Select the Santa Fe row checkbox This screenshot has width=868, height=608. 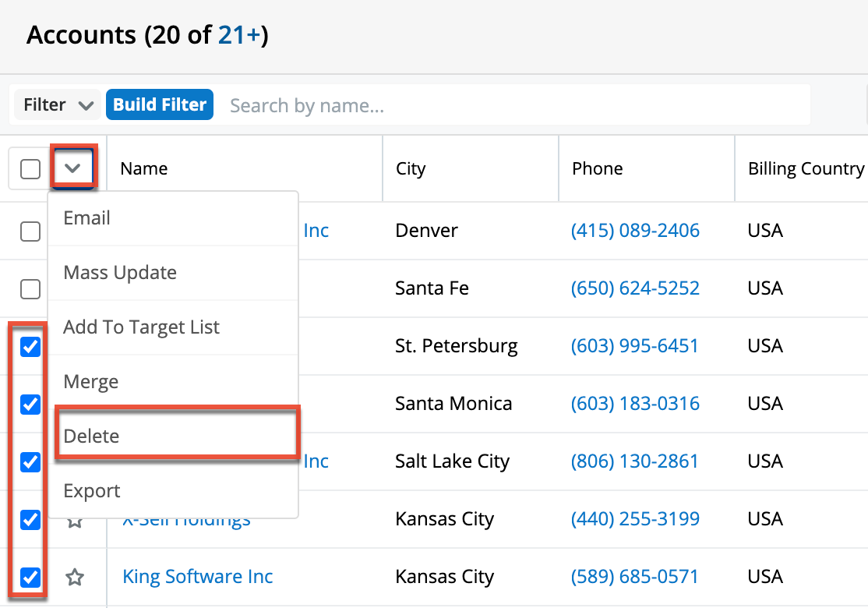click(x=30, y=289)
